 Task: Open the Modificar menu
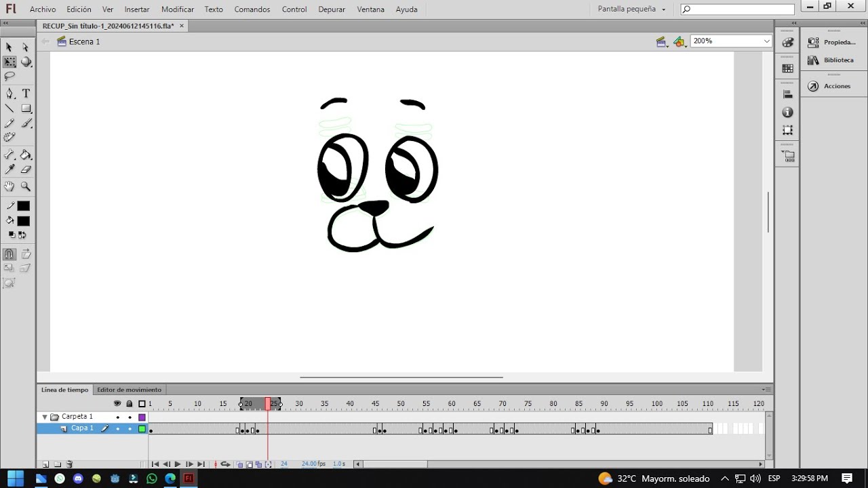tap(178, 9)
